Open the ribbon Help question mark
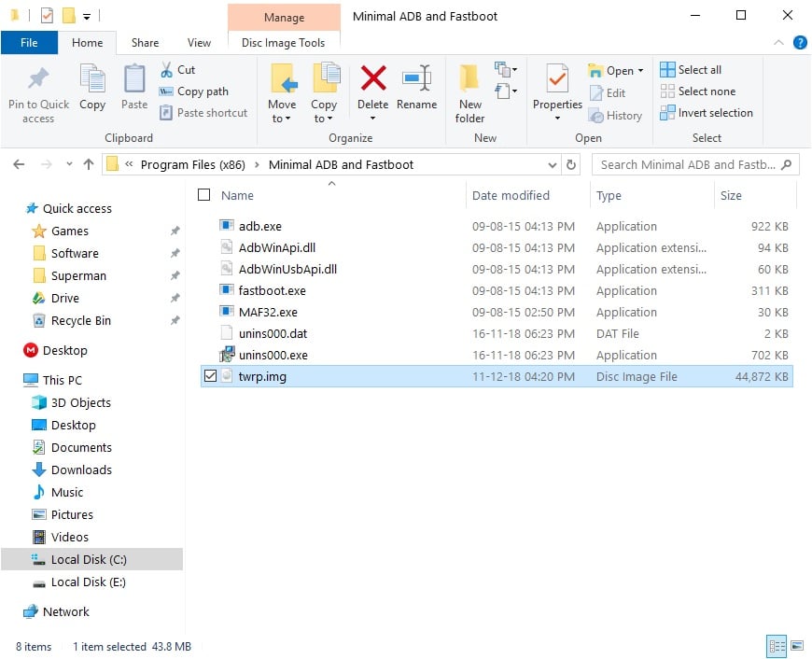Viewport: 812px width, 659px height. click(800, 43)
